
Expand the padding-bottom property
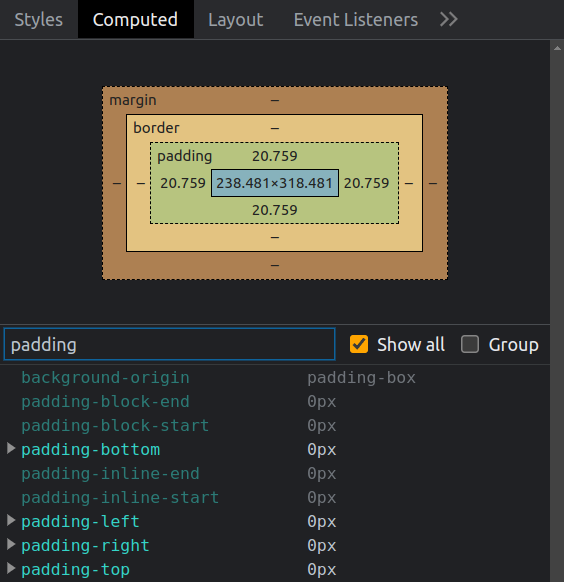click(x=11, y=448)
